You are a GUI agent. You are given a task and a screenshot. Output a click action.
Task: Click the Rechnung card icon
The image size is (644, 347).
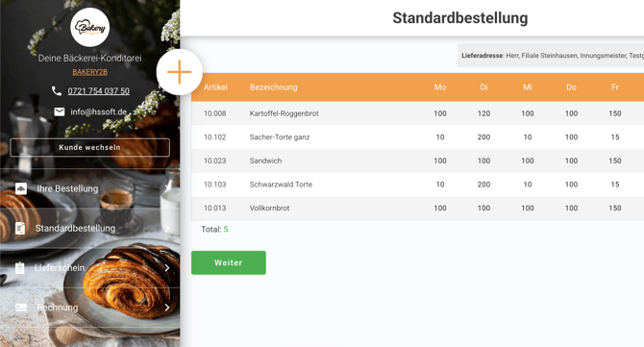pos(21,308)
